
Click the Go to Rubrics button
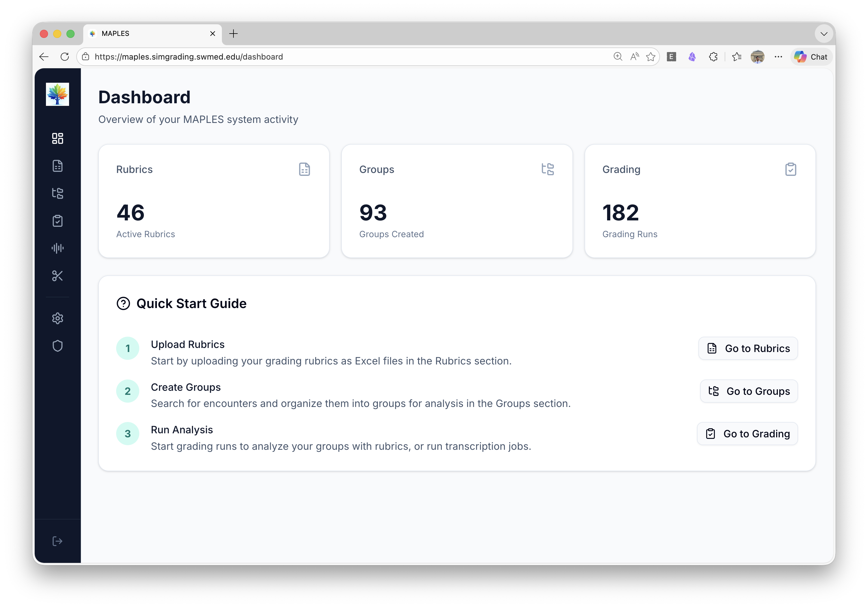point(748,349)
